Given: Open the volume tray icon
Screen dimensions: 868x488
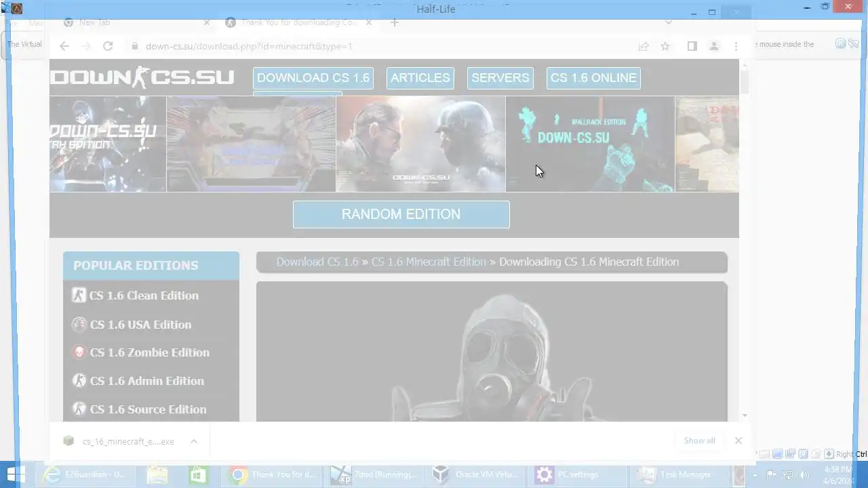Looking at the screenshot, I should click(x=803, y=474).
